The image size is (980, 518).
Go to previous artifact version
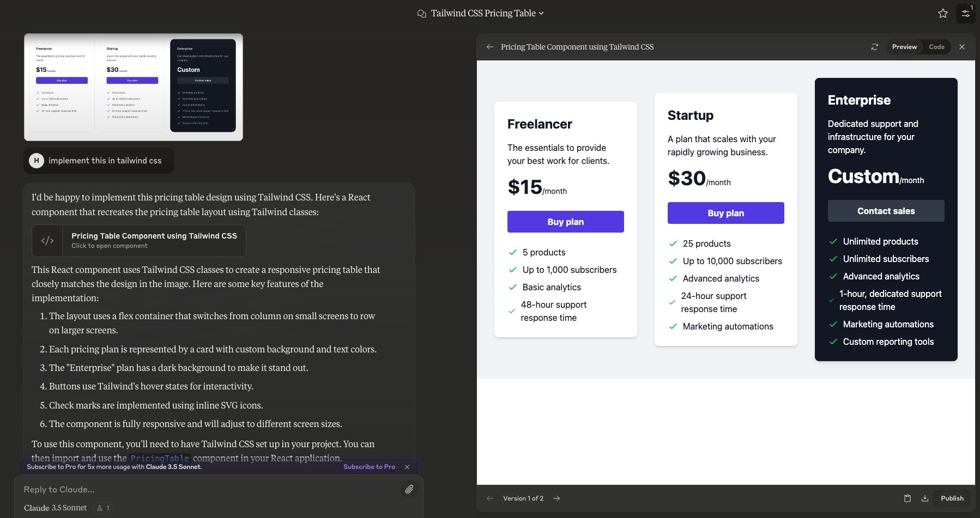pyautogui.click(x=490, y=498)
